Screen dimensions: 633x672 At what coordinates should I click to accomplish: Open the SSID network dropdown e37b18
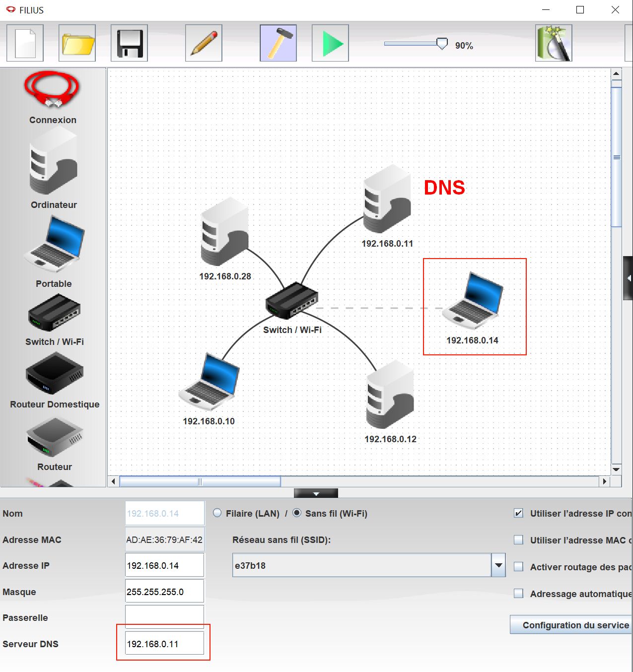498,565
